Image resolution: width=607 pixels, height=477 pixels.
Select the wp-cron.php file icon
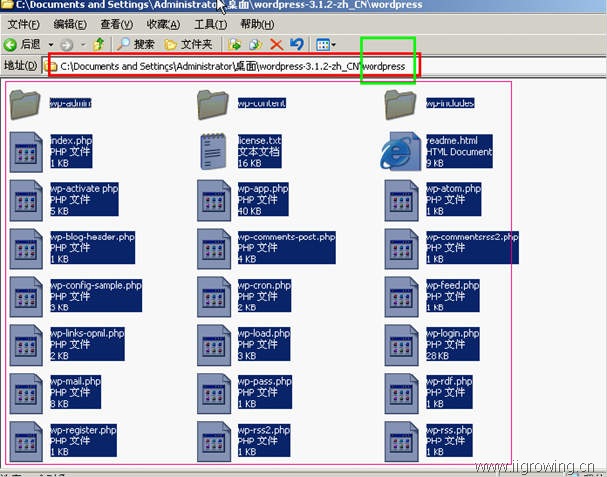(214, 297)
